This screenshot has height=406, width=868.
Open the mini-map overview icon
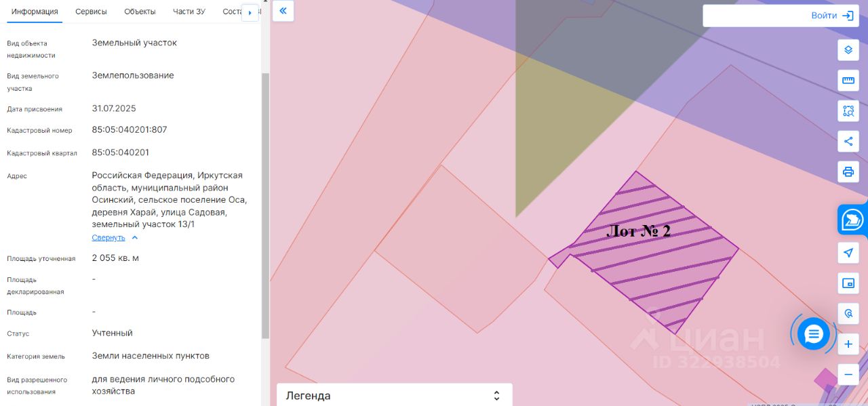pyautogui.click(x=848, y=283)
